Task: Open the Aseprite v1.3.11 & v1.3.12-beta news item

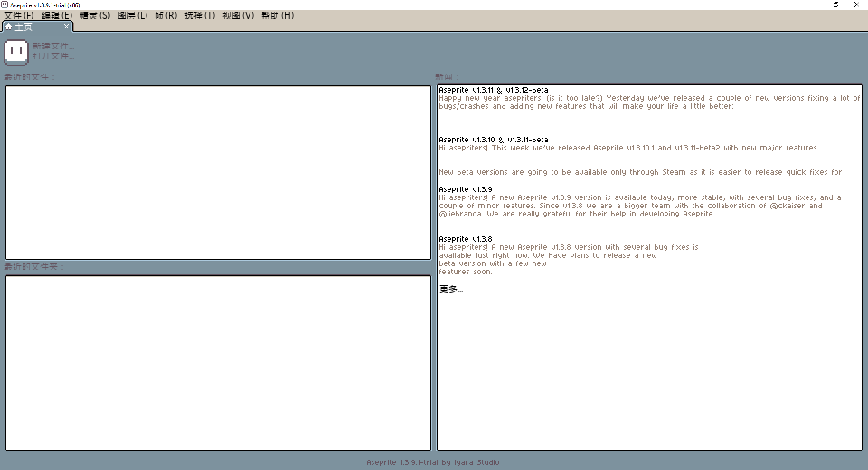Action: [493, 90]
